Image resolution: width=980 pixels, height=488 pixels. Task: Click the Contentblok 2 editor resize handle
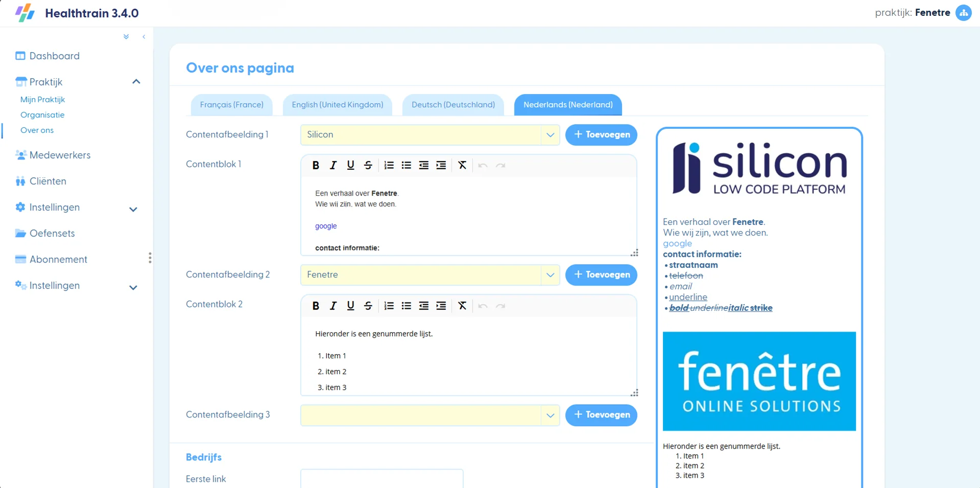(x=634, y=393)
